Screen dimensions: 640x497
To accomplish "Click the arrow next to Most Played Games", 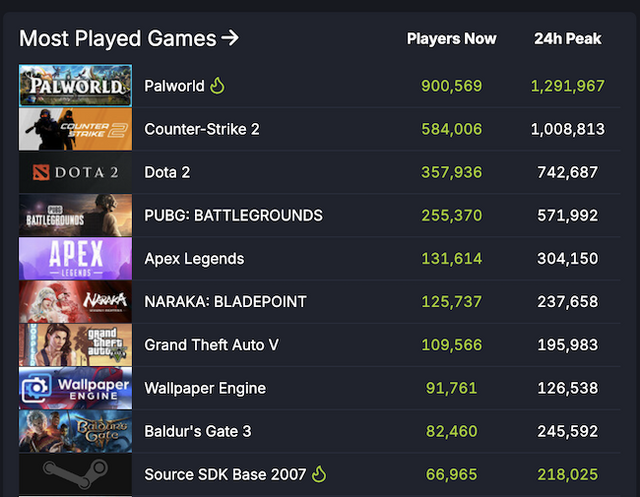I will click(x=230, y=38).
